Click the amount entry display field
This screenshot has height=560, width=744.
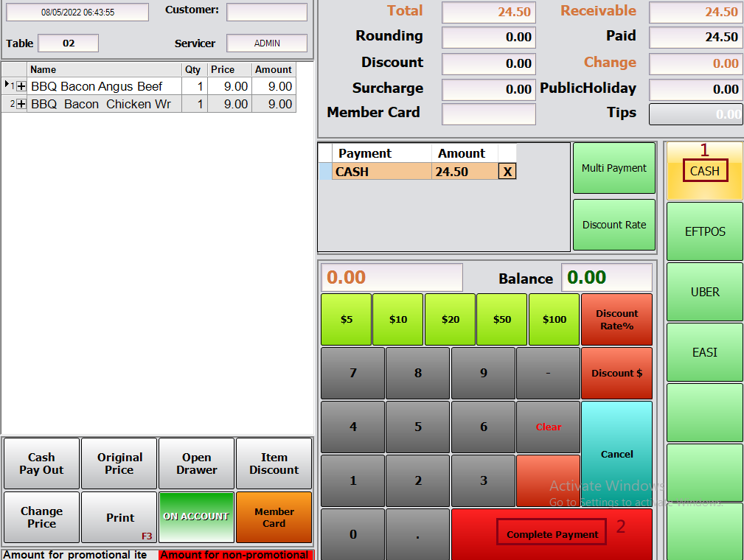(392, 277)
